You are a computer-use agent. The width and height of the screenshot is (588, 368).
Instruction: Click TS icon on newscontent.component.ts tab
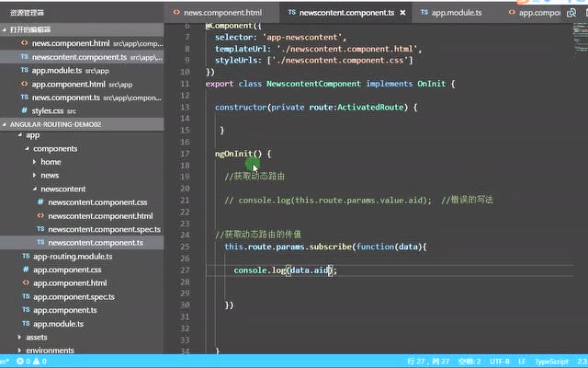click(292, 12)
